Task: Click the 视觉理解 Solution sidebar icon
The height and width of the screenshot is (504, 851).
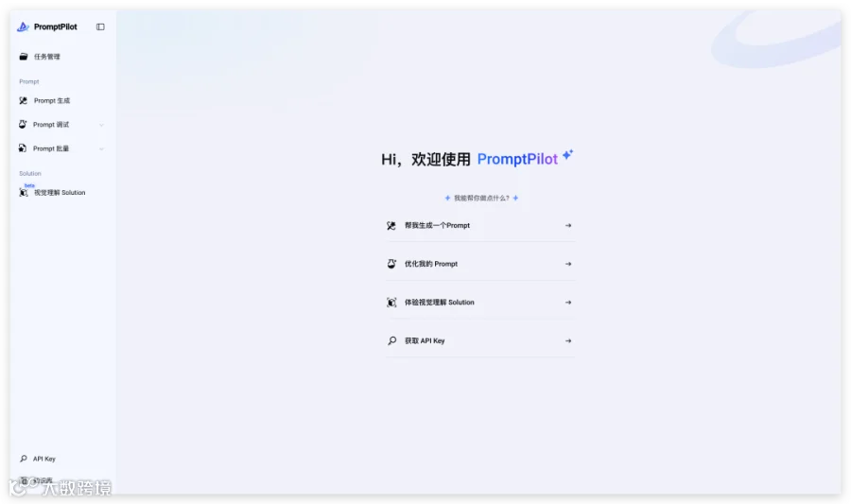Action: (24, 193)
